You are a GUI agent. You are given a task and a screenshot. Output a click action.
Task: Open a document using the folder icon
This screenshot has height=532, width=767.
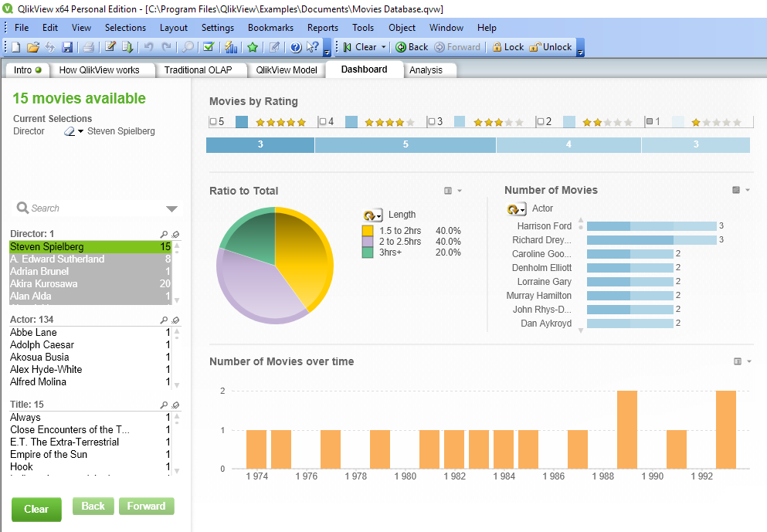point(32,47)
